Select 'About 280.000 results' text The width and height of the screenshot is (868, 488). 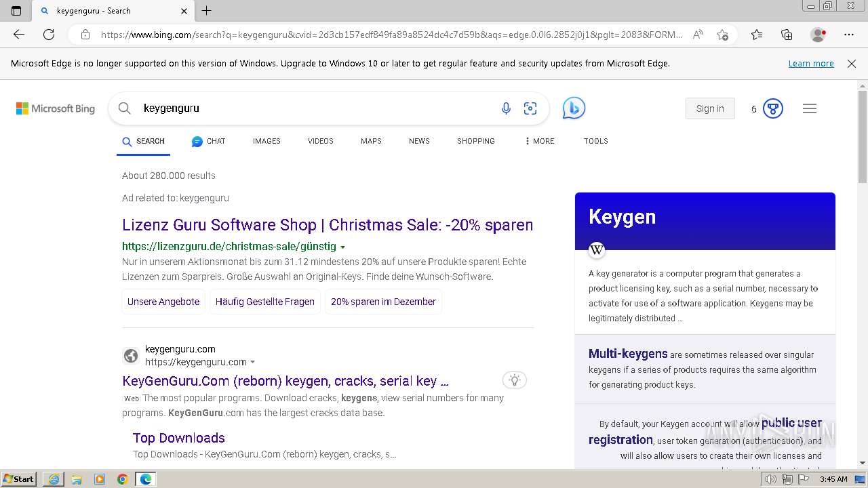[x=169, y=176]
